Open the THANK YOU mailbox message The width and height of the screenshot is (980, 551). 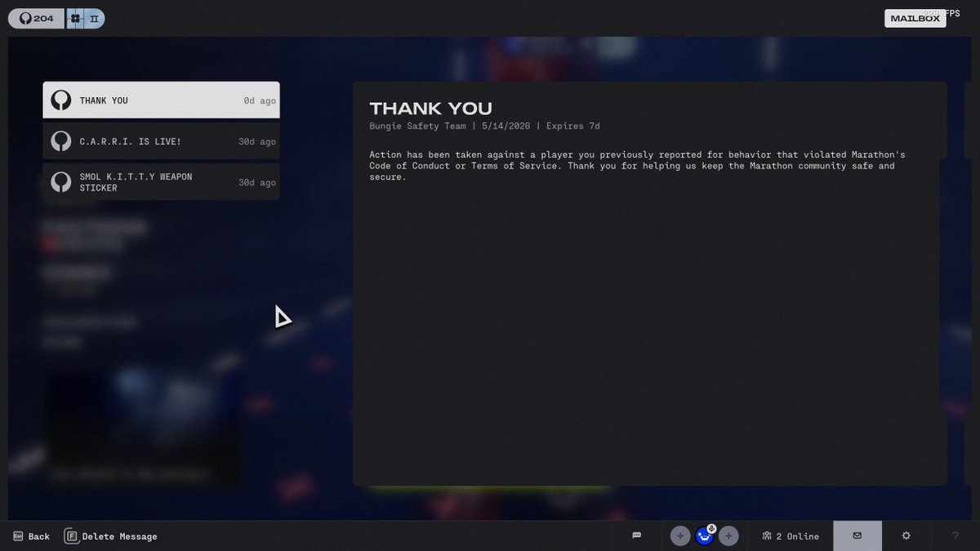point(161,100)
